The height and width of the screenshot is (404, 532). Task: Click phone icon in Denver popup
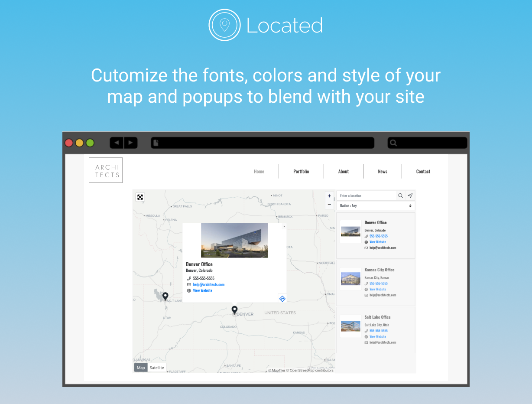[189, 278]
